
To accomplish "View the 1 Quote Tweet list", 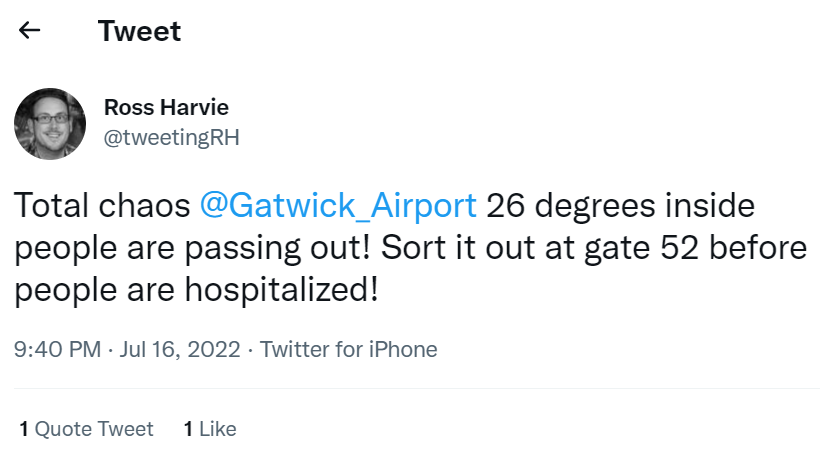I will click(x=87, y=429).
